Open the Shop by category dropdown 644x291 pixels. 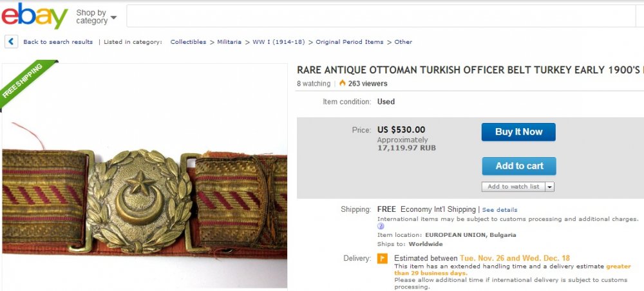point(96,17)
